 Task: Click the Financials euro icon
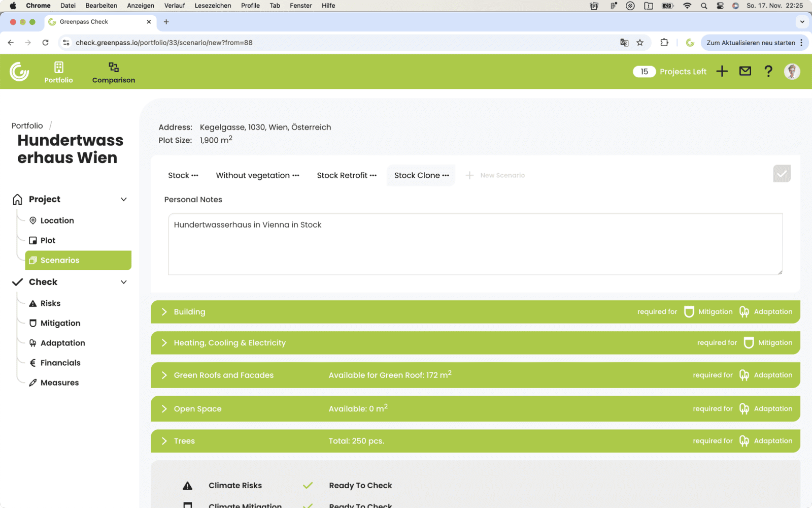click(x=33, y=363)
